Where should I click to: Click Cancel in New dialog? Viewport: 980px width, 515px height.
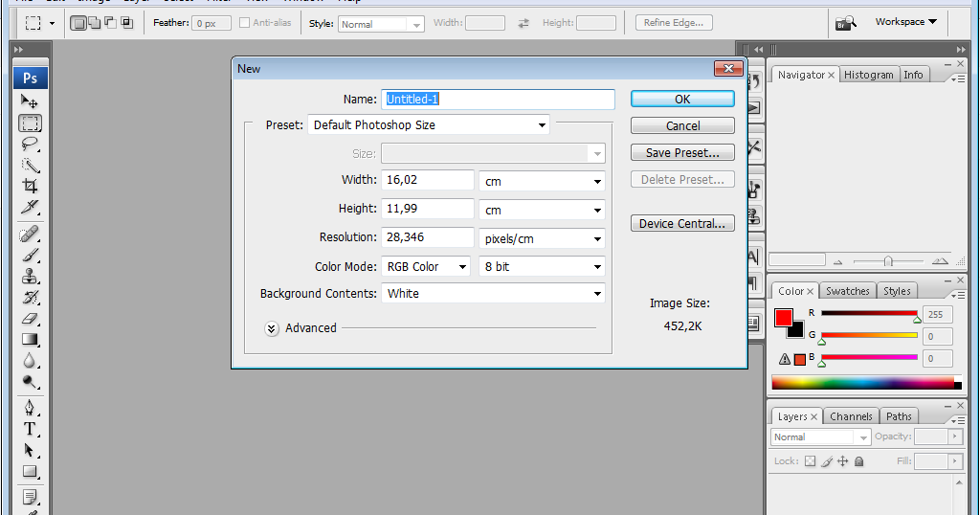[x=682, y=125]
